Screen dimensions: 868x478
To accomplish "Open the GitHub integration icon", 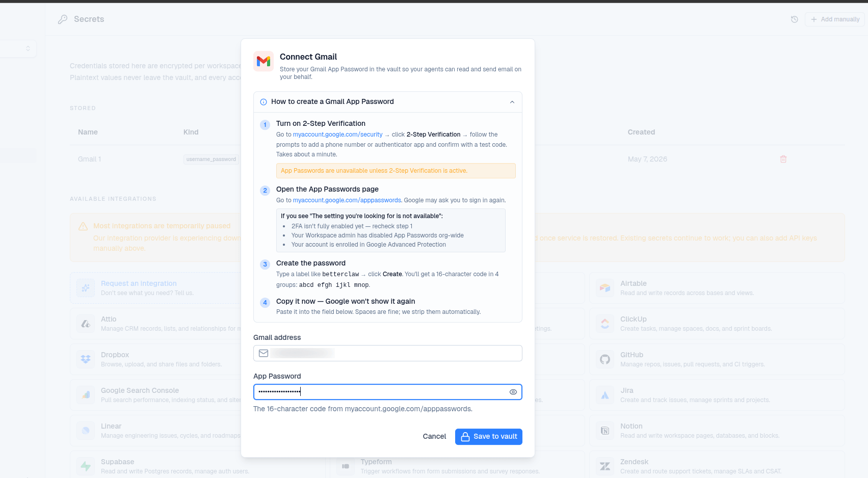I will pyautogui.click(x=605, y=359).
